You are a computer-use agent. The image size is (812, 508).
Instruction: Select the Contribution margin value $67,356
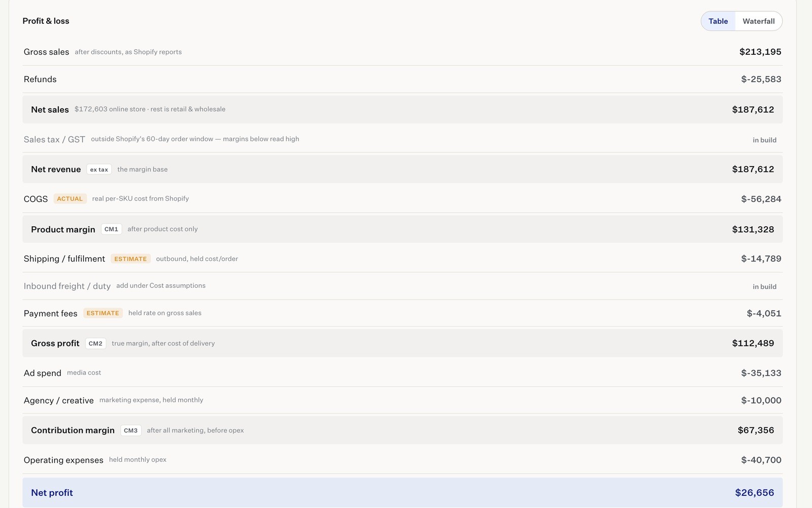coord(756,430)
